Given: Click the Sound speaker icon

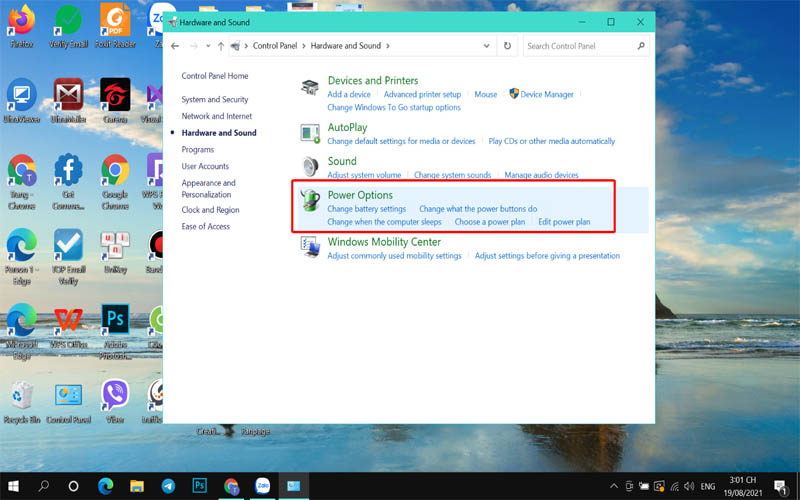Looking at the screenshot, I should [x=310, y=166].
